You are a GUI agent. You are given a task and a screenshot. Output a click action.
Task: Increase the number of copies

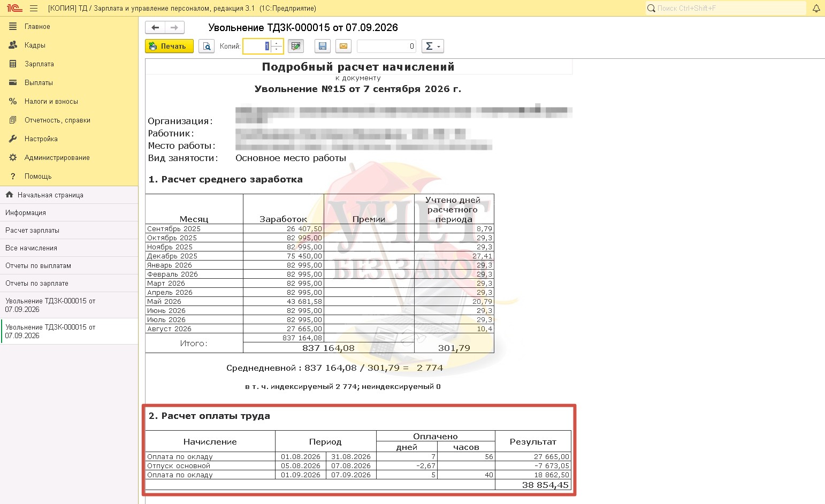pyautogui.click(x=277, y=43)
